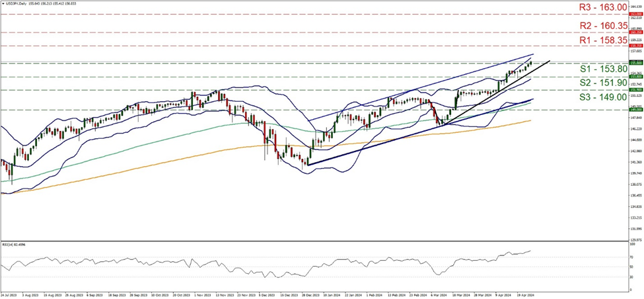This screenshot has width=644, height=299.
Task: Click the latest candlestick at the chart's right end
Action: (530, 63)
